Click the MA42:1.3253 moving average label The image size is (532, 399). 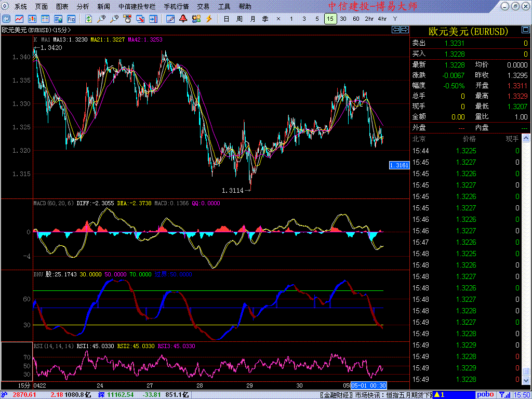[145, 39]
